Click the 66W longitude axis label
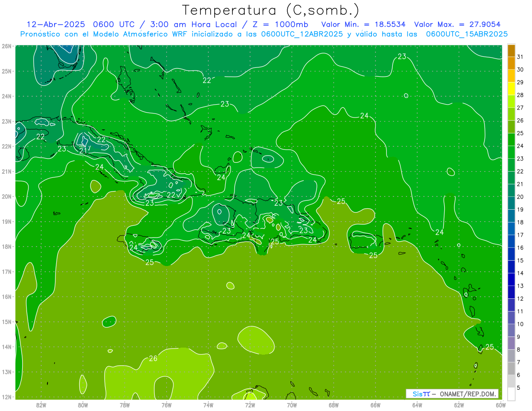The width and height of the screenshot is (532, 411). (x=376, y=405)
